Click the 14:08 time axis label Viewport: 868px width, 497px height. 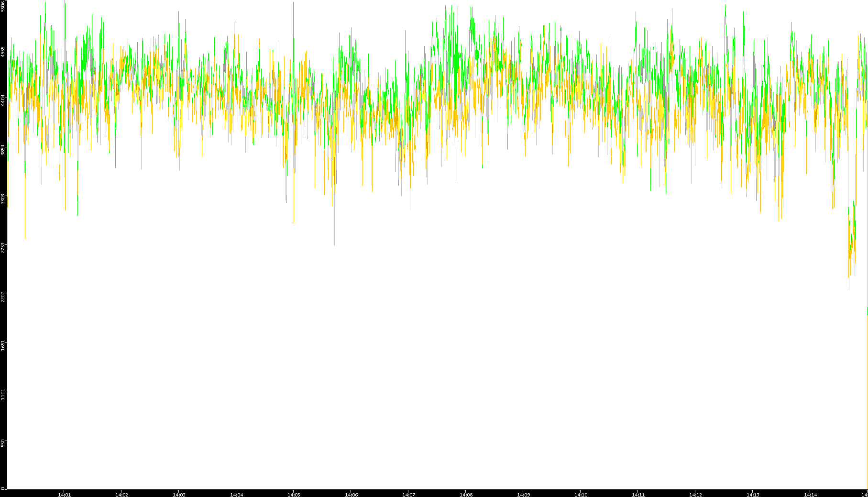coord(466,495)
